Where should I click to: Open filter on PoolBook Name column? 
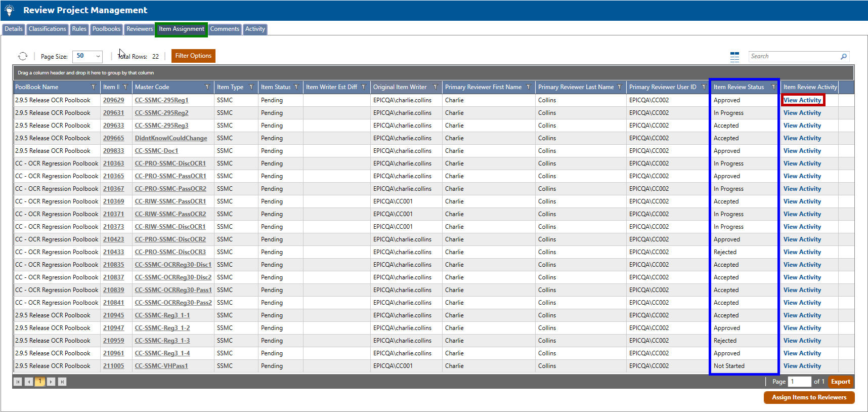93,87
